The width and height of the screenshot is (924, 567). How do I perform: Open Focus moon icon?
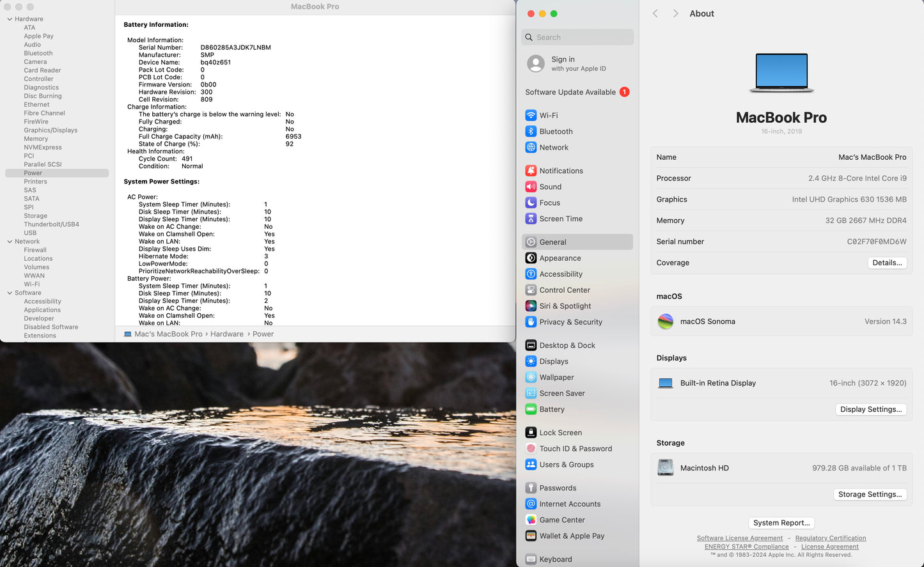(531, 203)
